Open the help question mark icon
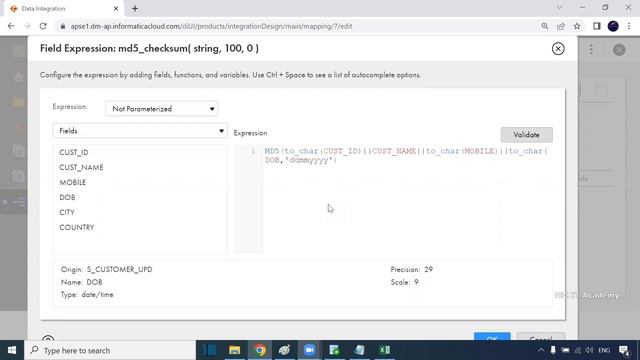Image resolution: width=640 pixels, height=360 pixels. (x=48, y=338)
